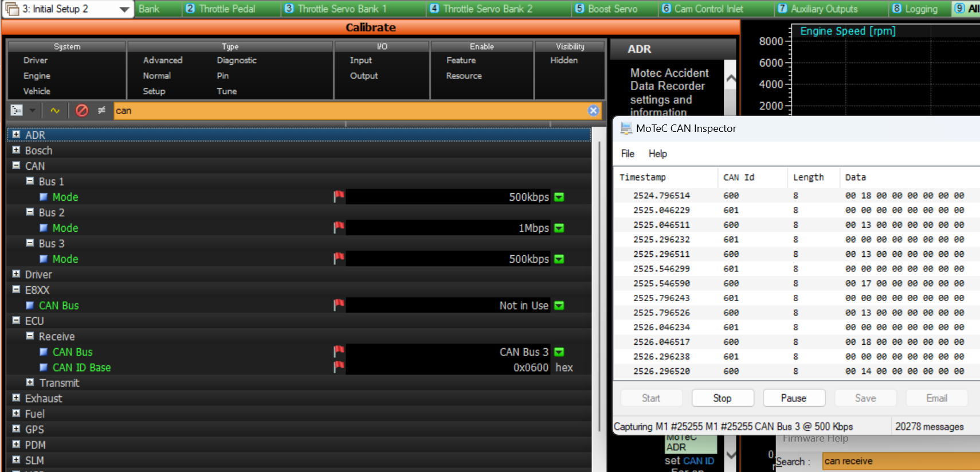Collapse the E8XX tree node

click(x=16, y=289)
